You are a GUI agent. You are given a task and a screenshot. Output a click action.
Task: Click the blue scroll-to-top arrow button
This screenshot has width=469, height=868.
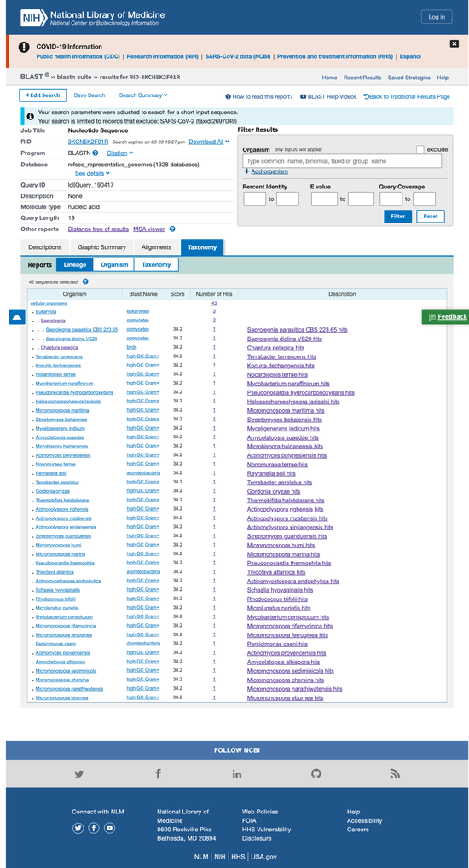(16, 316)
